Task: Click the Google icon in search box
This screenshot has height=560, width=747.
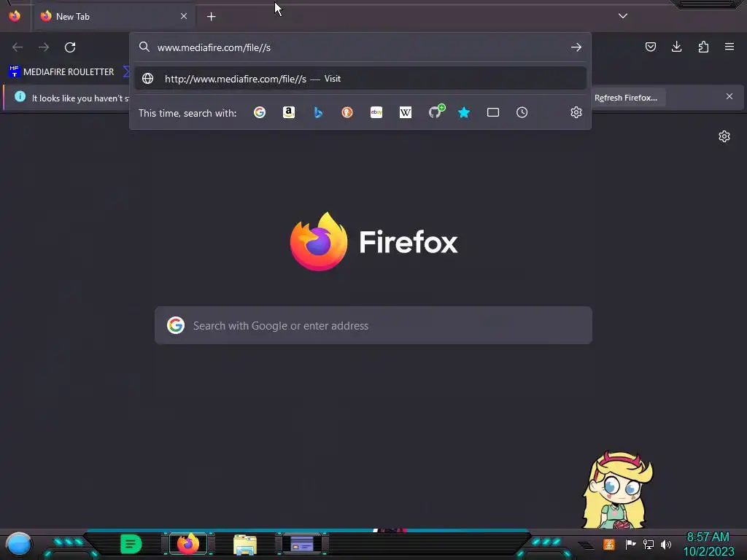Action: click(176, 326)
